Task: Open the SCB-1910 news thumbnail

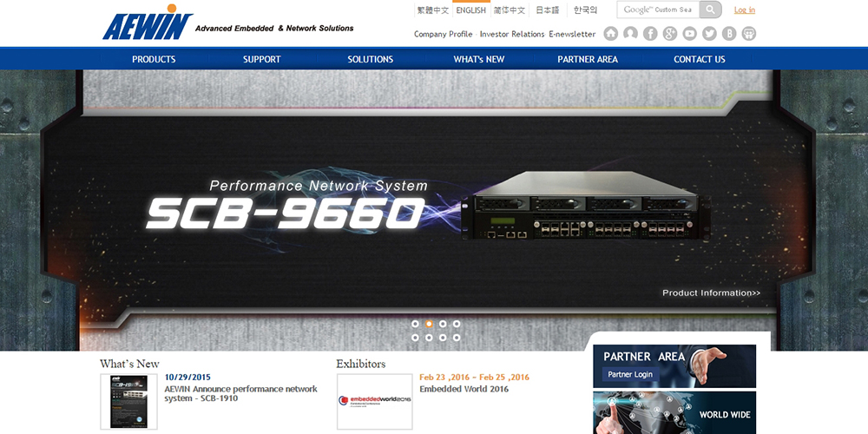Action: click(x=128, y=401)
